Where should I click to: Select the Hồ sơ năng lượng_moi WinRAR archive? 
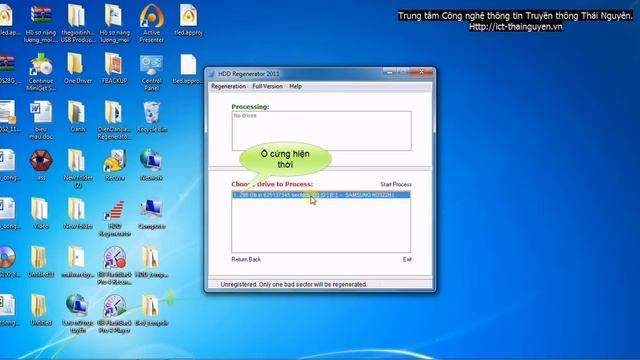[x=40, y=24]
